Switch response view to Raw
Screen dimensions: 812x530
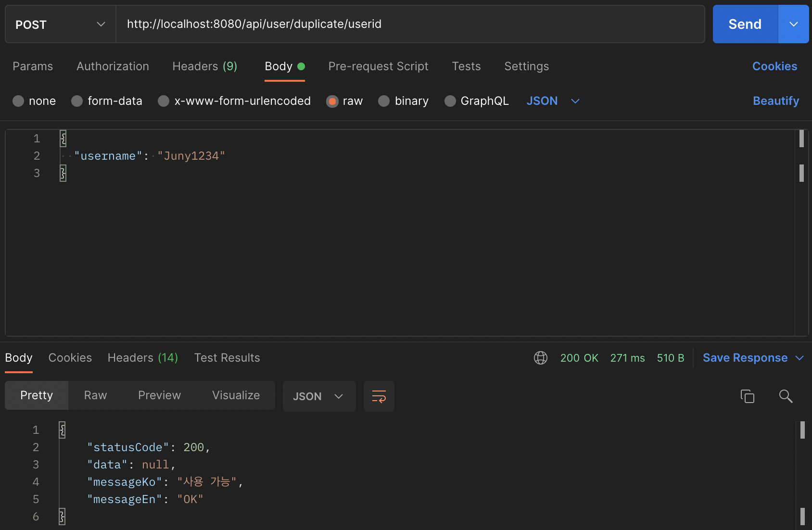click(x=96, y=395)
